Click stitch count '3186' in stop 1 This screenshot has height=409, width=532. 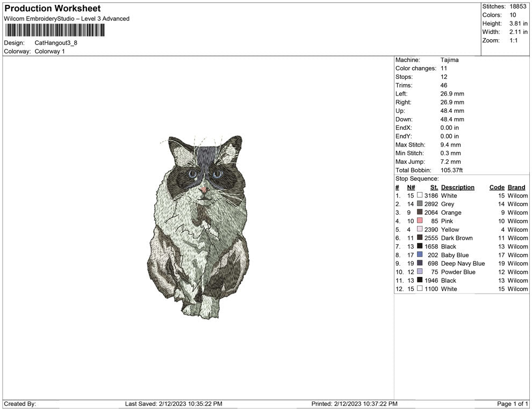pyautogui.click(x=431, y=195)
